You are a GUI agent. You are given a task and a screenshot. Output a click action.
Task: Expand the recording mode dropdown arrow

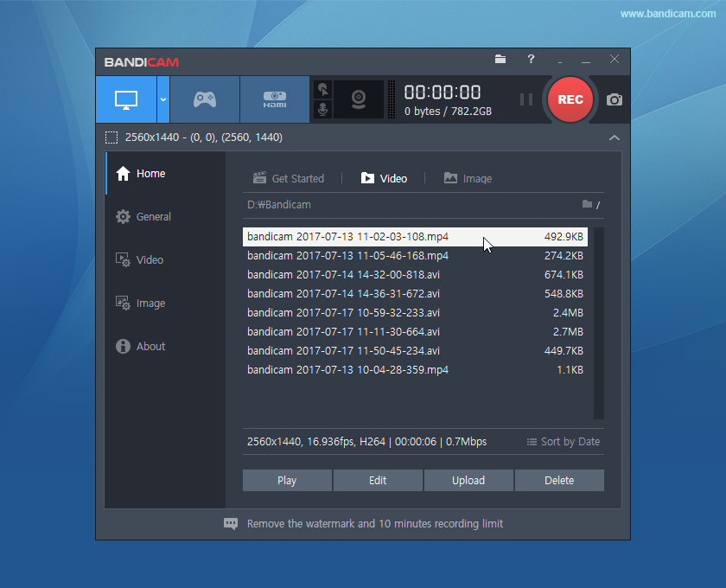162,99
